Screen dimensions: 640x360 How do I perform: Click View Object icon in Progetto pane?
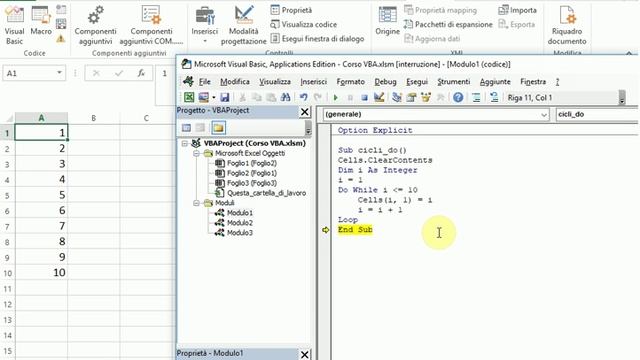[x=200, y=128]
